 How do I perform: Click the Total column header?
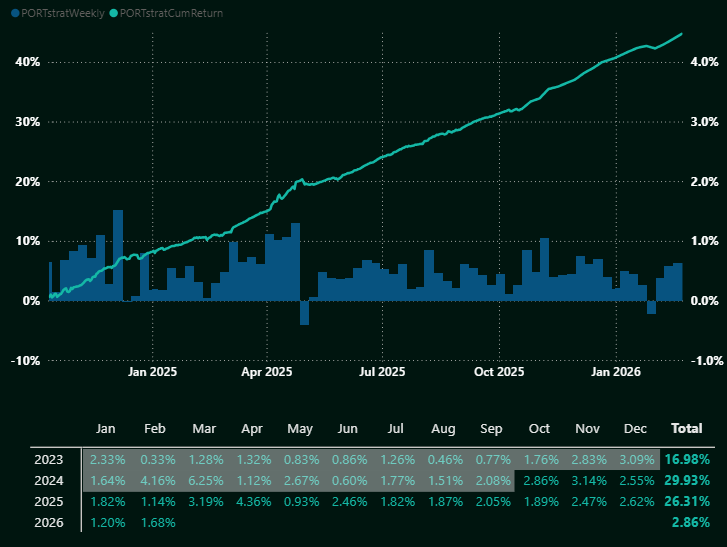point(685,428)
